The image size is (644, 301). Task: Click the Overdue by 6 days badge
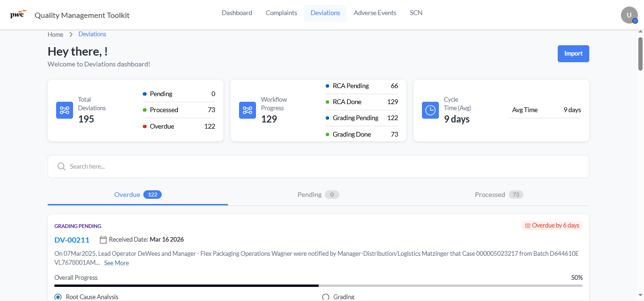553,226
